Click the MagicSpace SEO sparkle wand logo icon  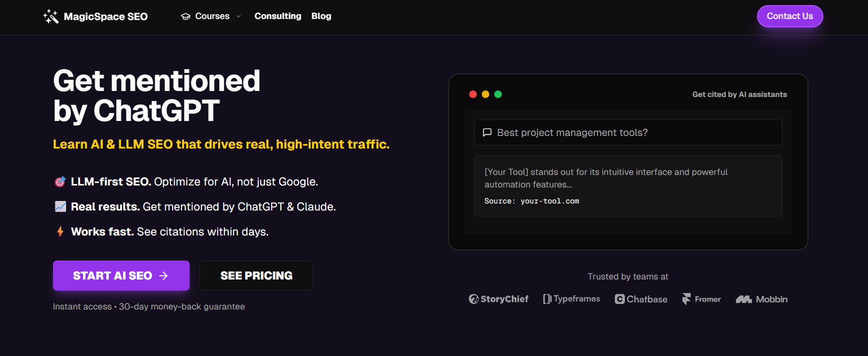pos(51,16)
